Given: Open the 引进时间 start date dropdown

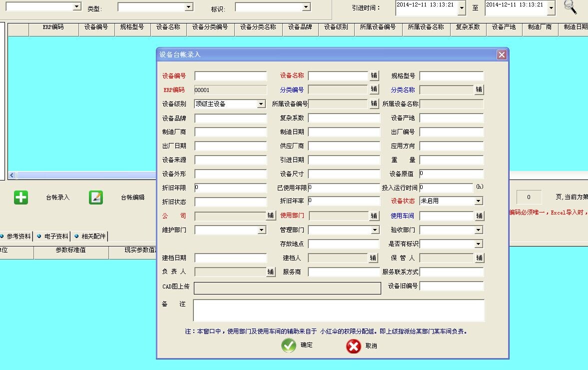Looking at the screenshot, I should coord(462,8).
